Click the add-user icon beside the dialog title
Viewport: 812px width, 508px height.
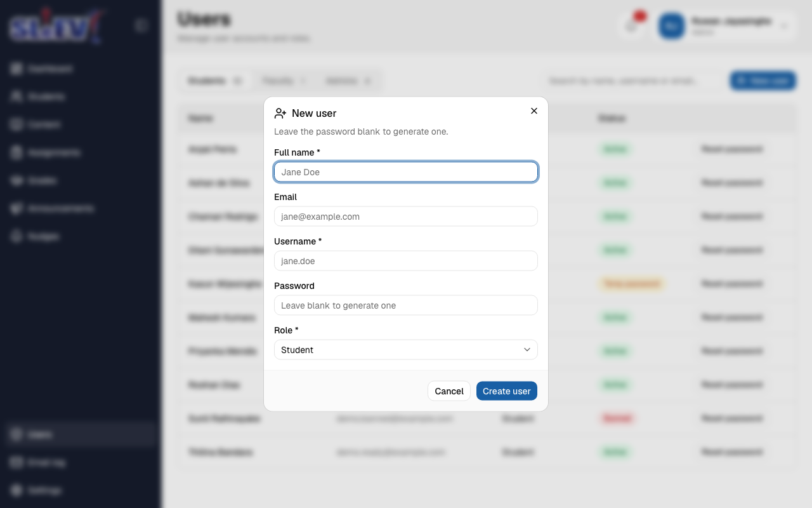coord(280,114)
